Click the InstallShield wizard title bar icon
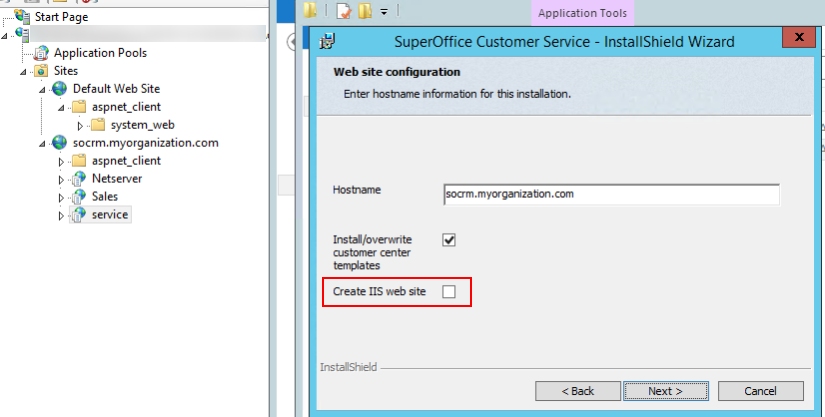This screenshot has height=417, width=825. [x=327, y=42]
